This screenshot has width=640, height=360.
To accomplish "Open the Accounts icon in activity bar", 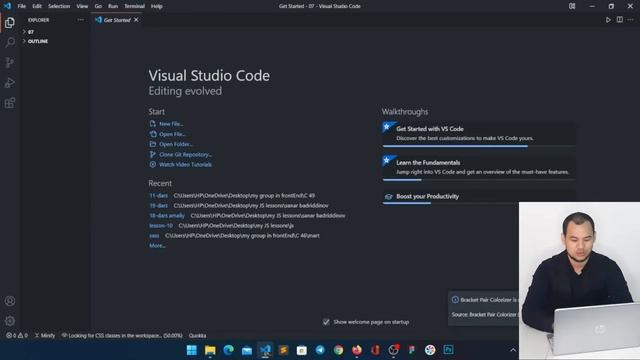I will pyautogui.click(x=10, y=301).
